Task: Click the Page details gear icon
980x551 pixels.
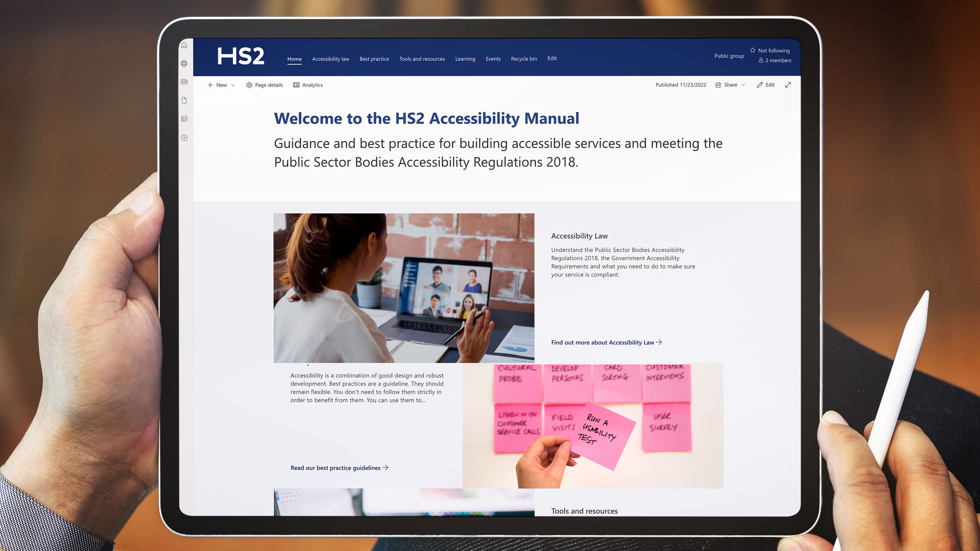Action: (x=249, y=85)
